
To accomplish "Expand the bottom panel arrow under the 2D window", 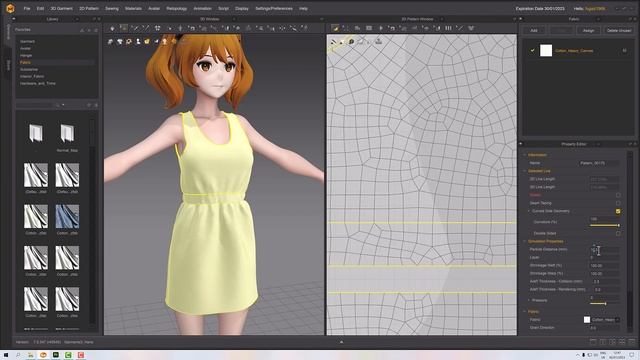I will 341,342.
